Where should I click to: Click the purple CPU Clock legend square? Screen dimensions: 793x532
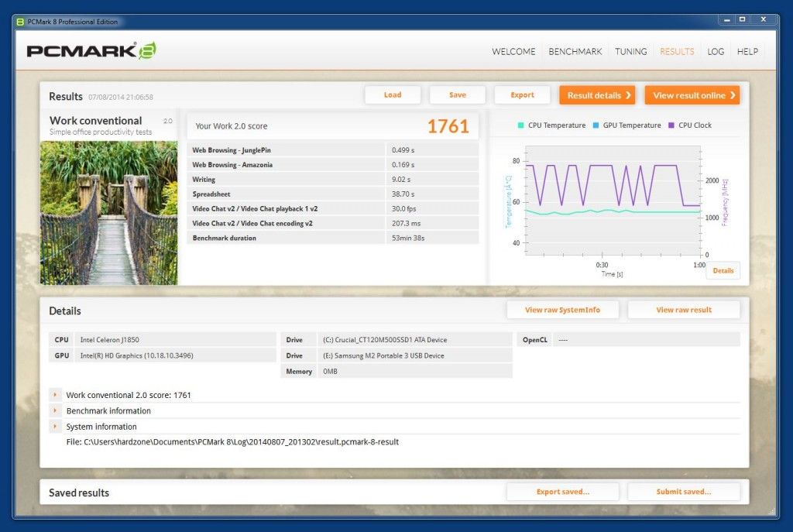pyautogui.click(x=671, y=125)
